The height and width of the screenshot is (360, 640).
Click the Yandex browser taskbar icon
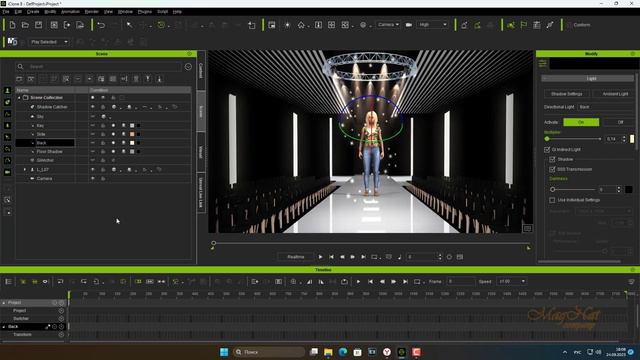[x=387, y=352]
